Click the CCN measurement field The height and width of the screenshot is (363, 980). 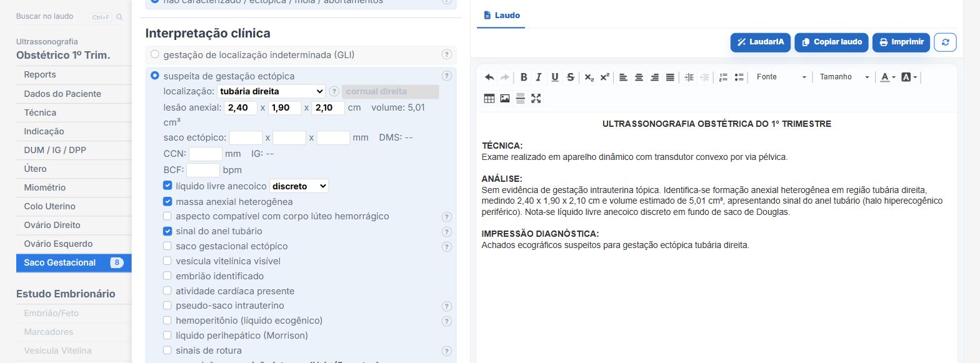(x=206, y=154)
